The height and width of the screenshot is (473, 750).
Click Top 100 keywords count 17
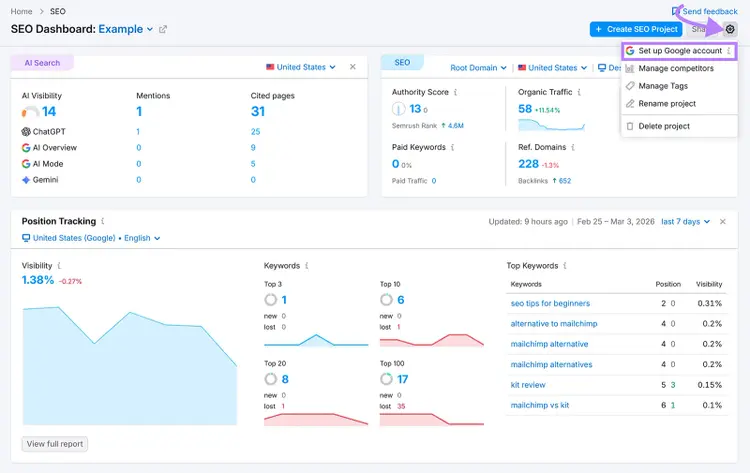click(x=402, y=379)
